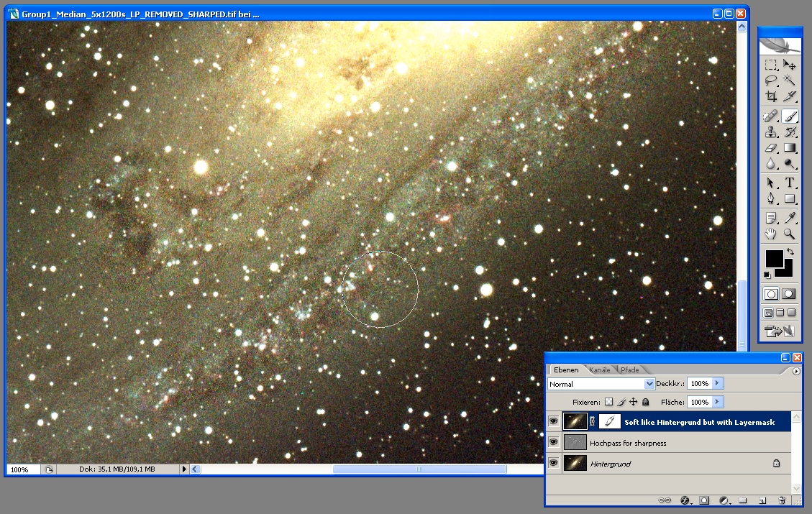Select the Gradient tool
812x514 pixels.
point(789,148)
